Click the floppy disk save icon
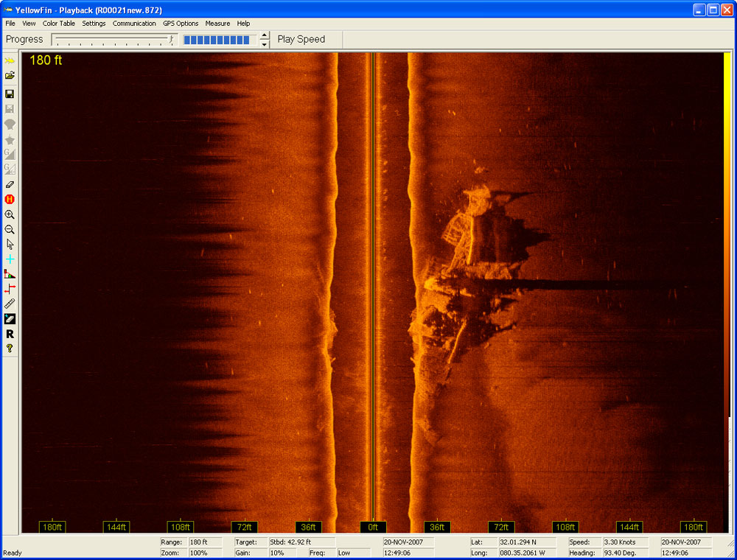 (10, 94)
